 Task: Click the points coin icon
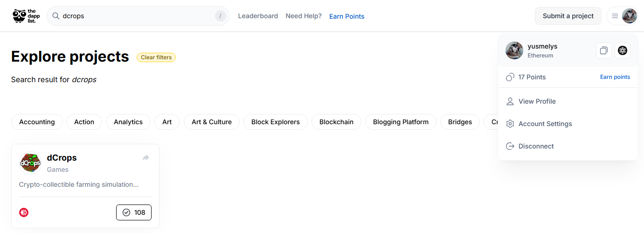tap(510, 77)
